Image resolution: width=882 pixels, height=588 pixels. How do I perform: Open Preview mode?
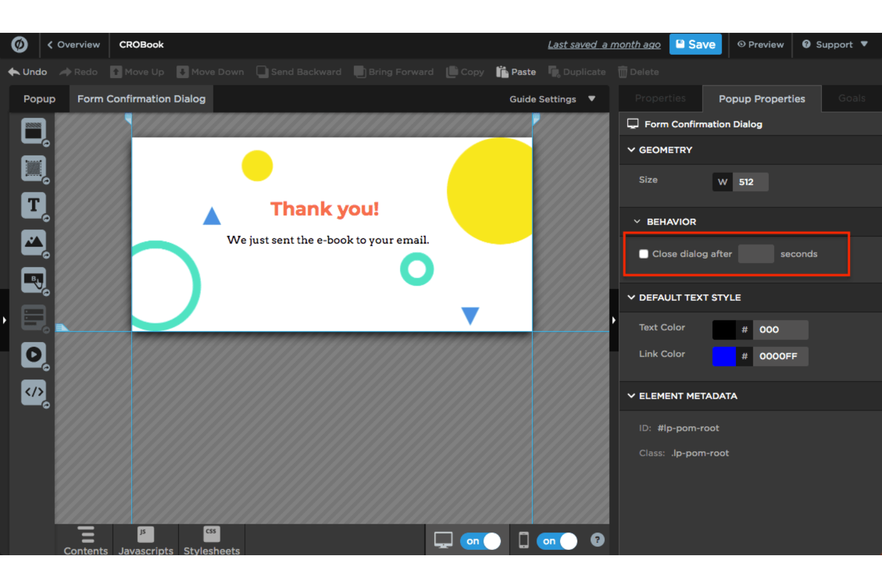(760, 44)
